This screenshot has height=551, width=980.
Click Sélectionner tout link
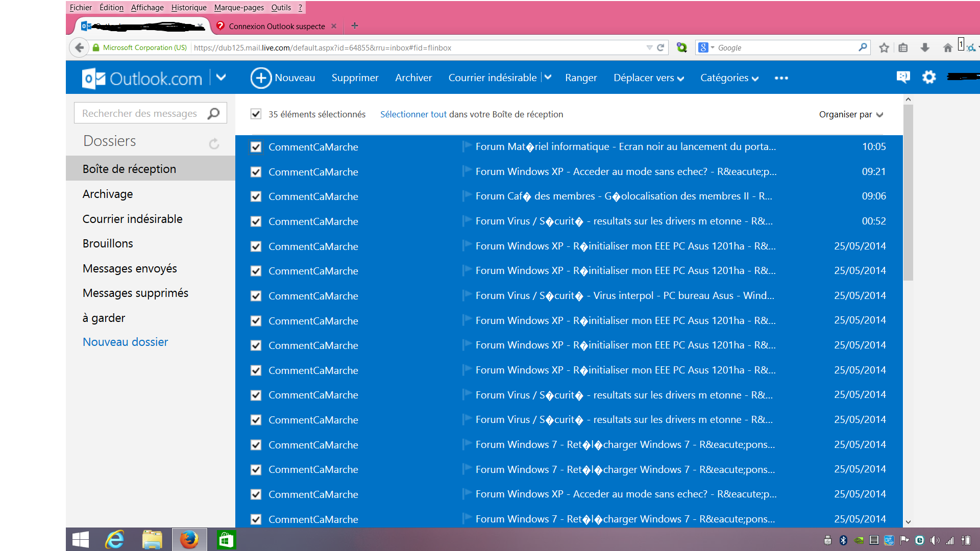coord(413,114)
